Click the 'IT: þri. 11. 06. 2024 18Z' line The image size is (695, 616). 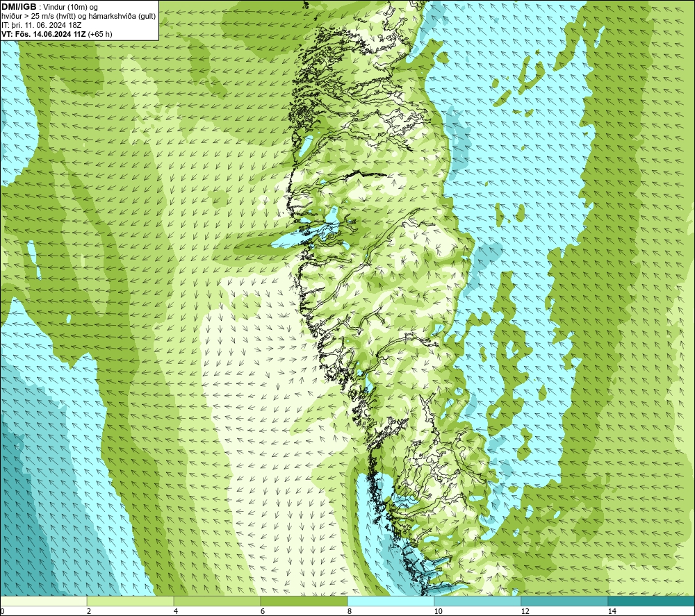pyautogui.click(x=42, y=25)
